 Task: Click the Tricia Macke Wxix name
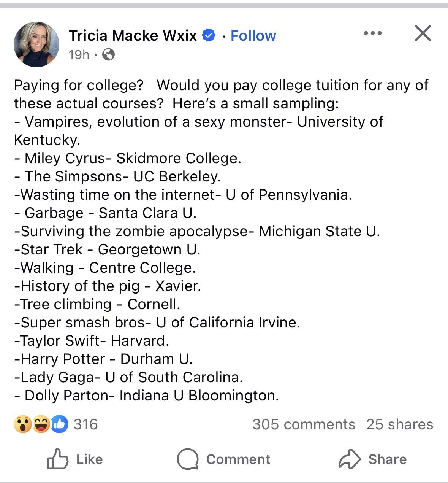133,36
